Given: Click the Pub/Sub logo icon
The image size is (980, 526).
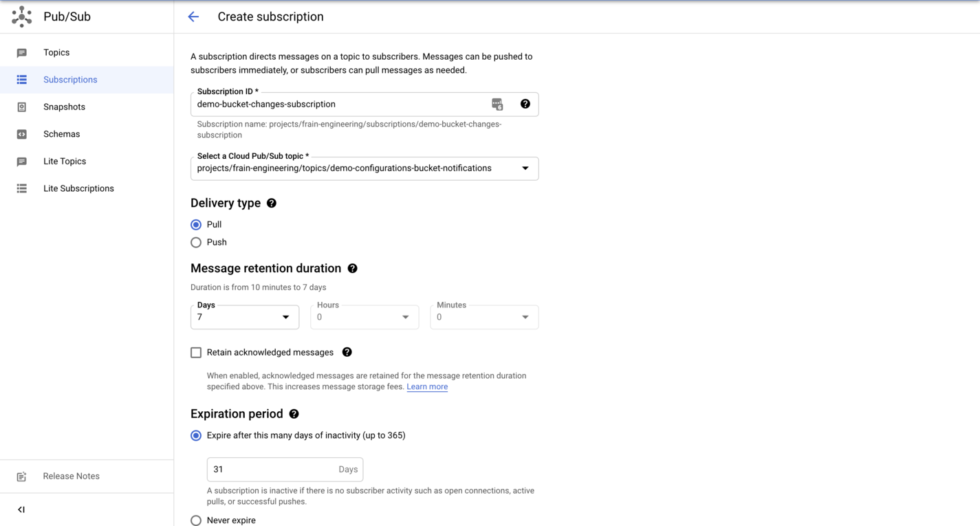Looking at the screenshot, I should [21, 16].
